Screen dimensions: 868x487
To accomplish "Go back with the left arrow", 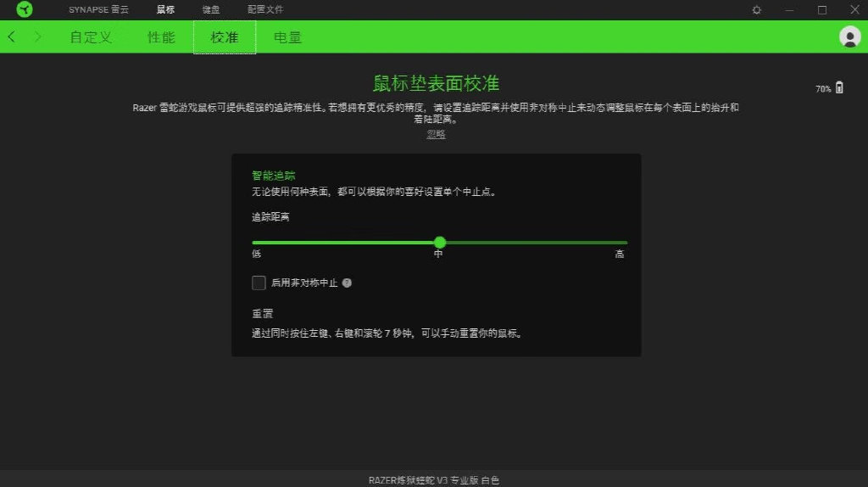I will point(12,37).
